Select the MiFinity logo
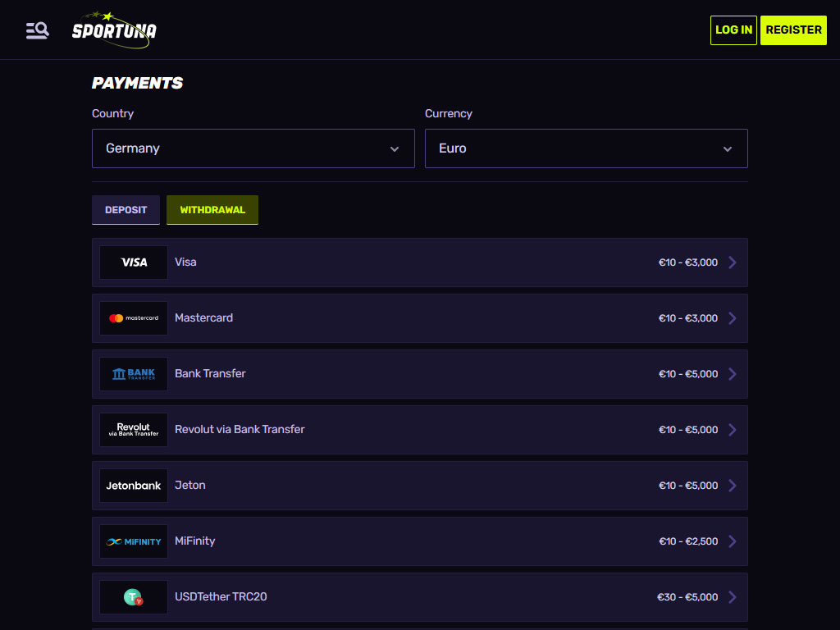 134,541
